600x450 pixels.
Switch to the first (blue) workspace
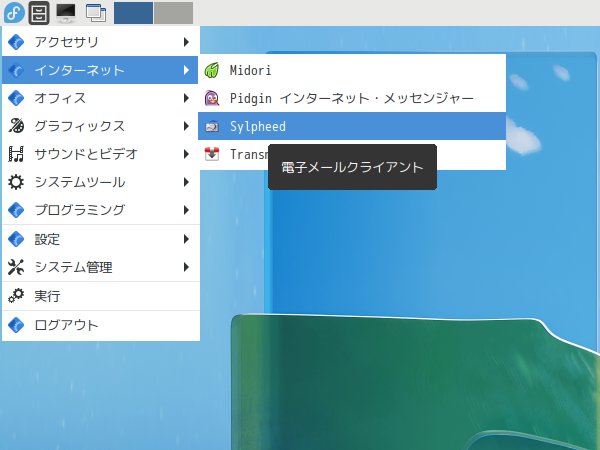click(x=133, y=13)
